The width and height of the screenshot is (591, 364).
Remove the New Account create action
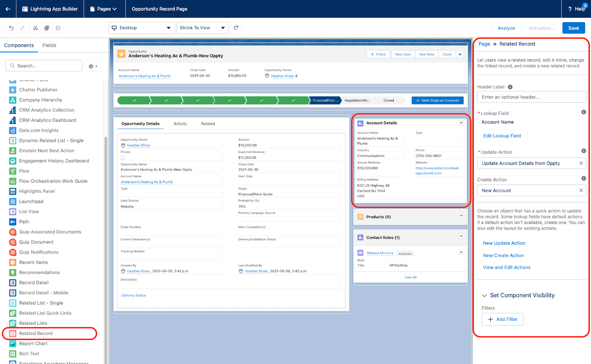coord(581,190)
